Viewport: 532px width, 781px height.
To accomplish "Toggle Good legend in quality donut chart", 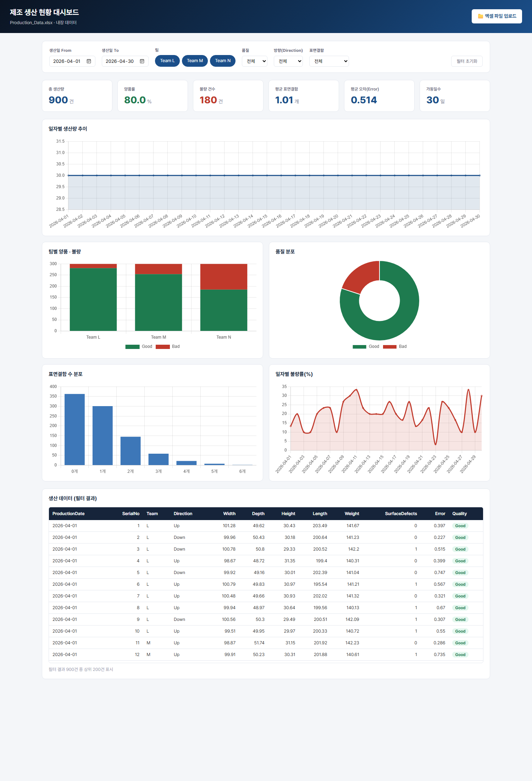I will (366, 347).
